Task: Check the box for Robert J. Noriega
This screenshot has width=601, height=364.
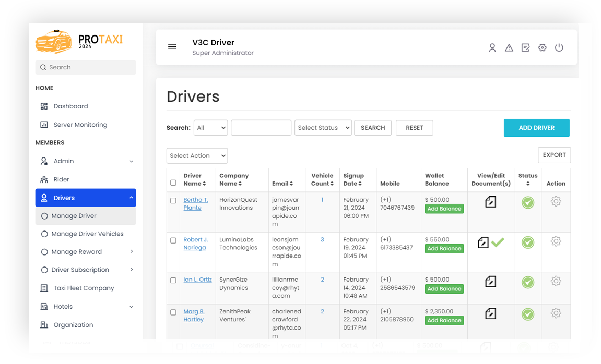Action: [x=173, y=240]
